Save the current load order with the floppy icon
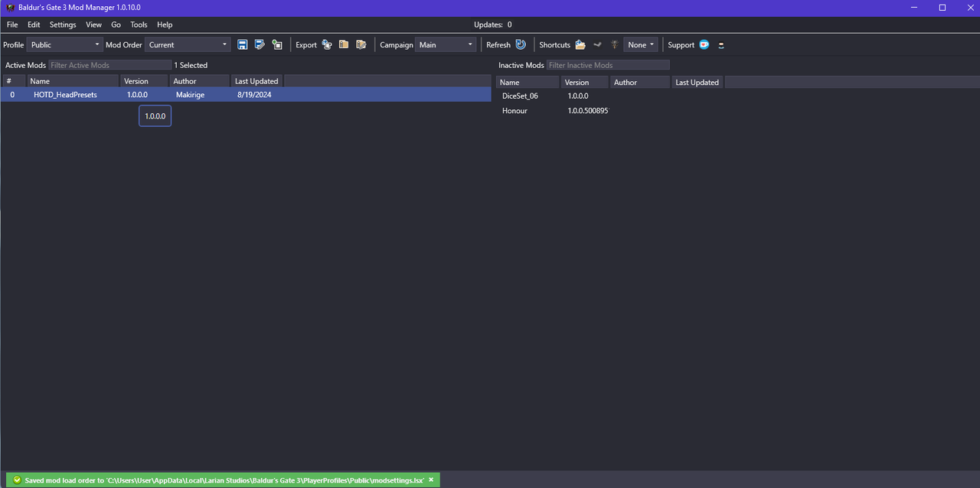 (x=242, y=44)
